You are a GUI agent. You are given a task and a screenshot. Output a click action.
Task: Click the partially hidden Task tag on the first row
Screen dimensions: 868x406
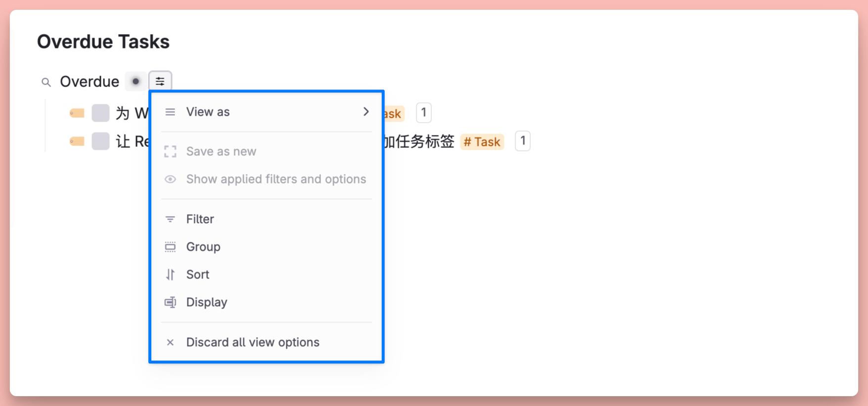click(x=394, y=114)
